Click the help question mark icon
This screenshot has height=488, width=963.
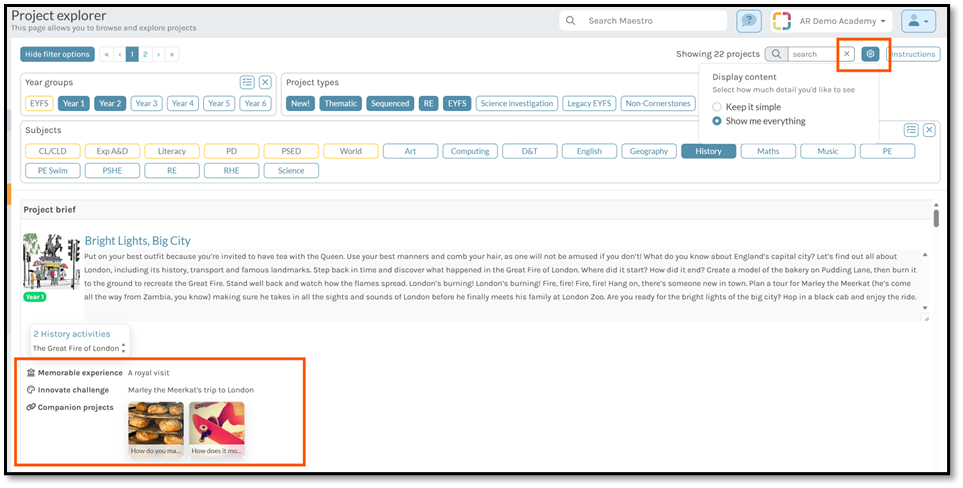point(748,21)
